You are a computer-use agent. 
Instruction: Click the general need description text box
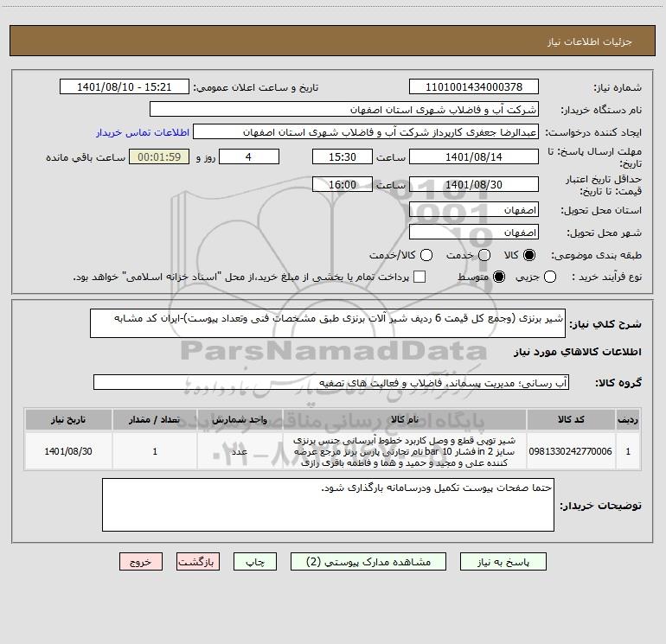[x=328, y=323]
